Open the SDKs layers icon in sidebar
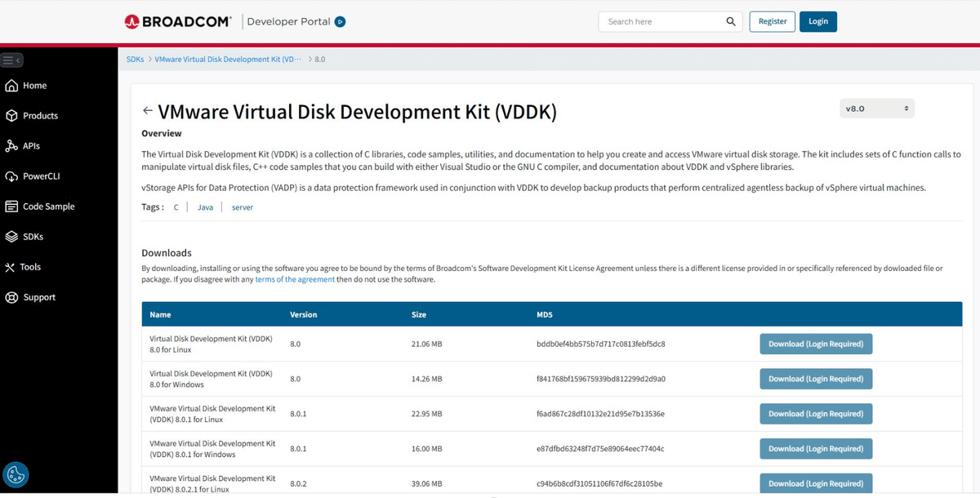 tap(11, 236)
